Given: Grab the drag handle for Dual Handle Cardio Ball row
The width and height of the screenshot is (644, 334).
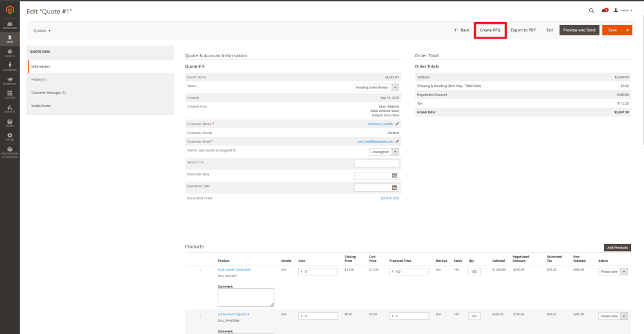Looking at the screenshot, I should [x=200, y=270].
